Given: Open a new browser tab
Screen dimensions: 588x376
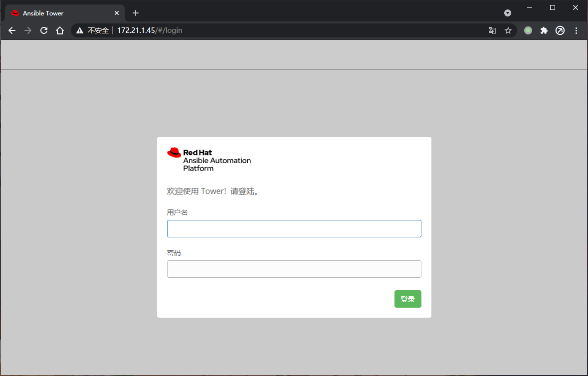Looking at the screenshot, I should click(136, 13).
